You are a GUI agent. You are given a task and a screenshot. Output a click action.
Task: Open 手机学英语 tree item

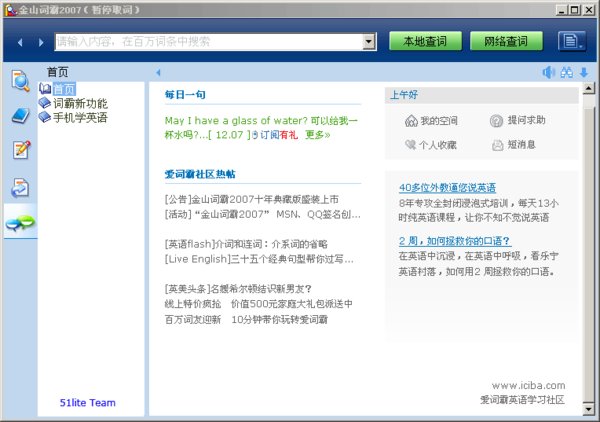coord(80,117)
